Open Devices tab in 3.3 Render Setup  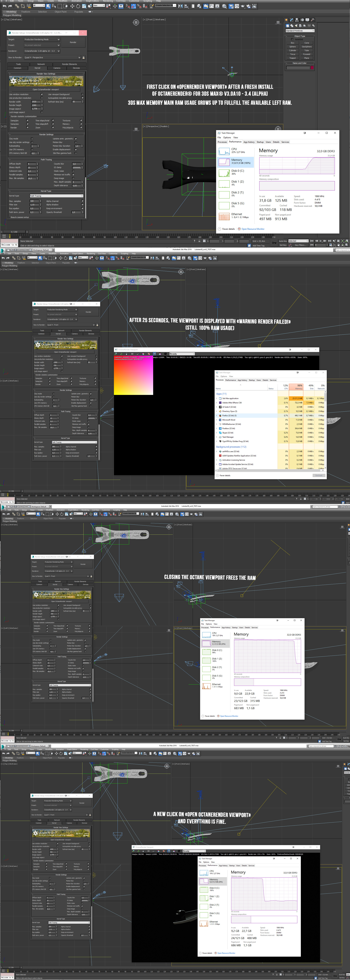coord(76,68)
